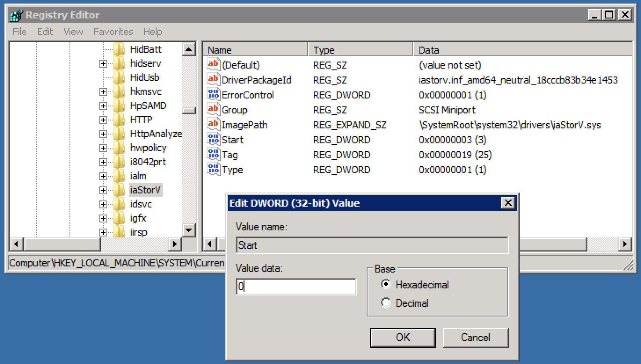The image size is (641, 364).
Task: Sort values by Name column header
Action: point(255,50)
